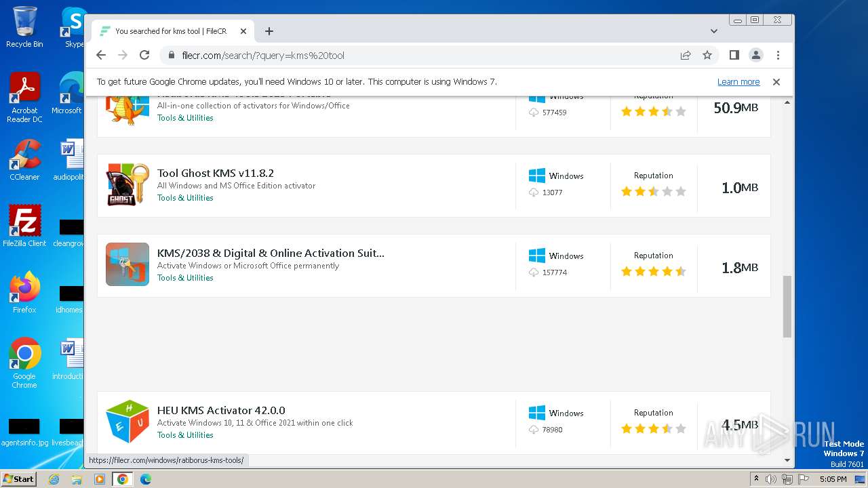This screenshot has width=868, height=488.
Task: Open the Tool Ghost KMS v11.8.2 title
Action: click(x=216, y=173)
